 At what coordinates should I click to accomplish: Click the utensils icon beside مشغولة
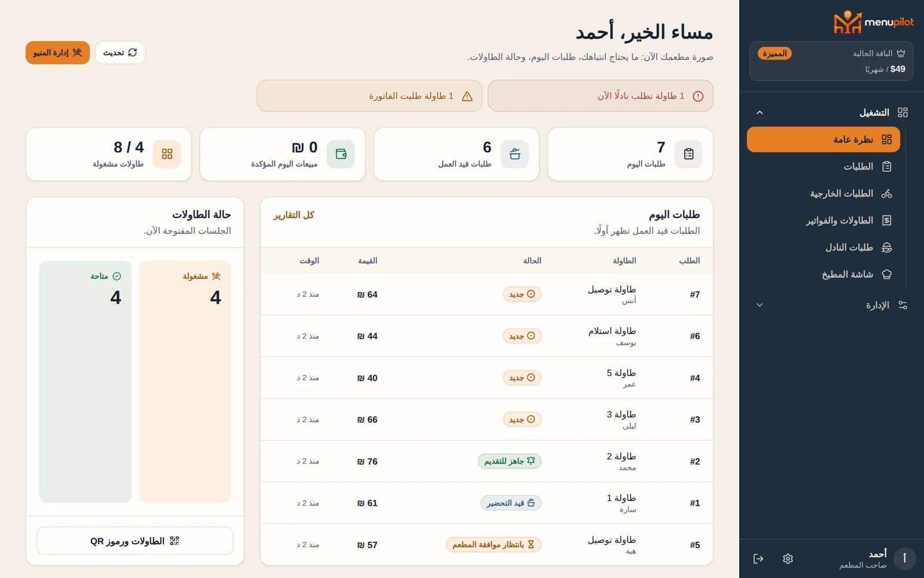tap(217, 276)
